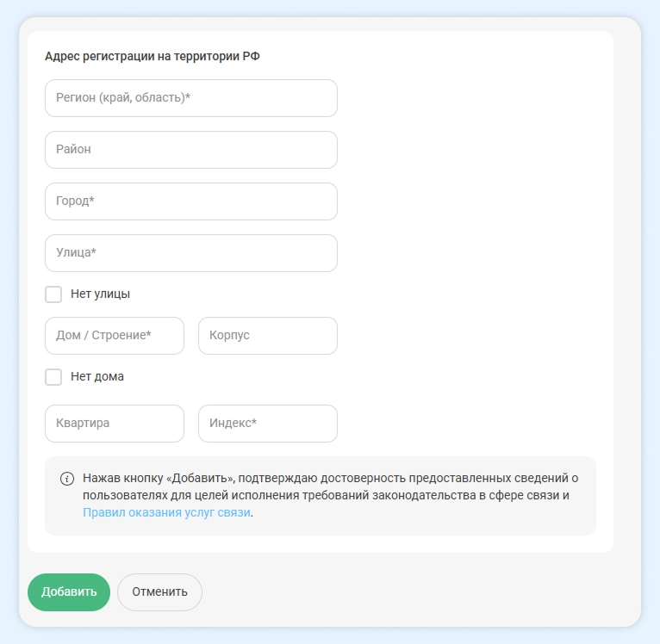The height and width of the screenshot is (644, 660).
Task: Select the "Квартира" input field
Action: [115, 424]
